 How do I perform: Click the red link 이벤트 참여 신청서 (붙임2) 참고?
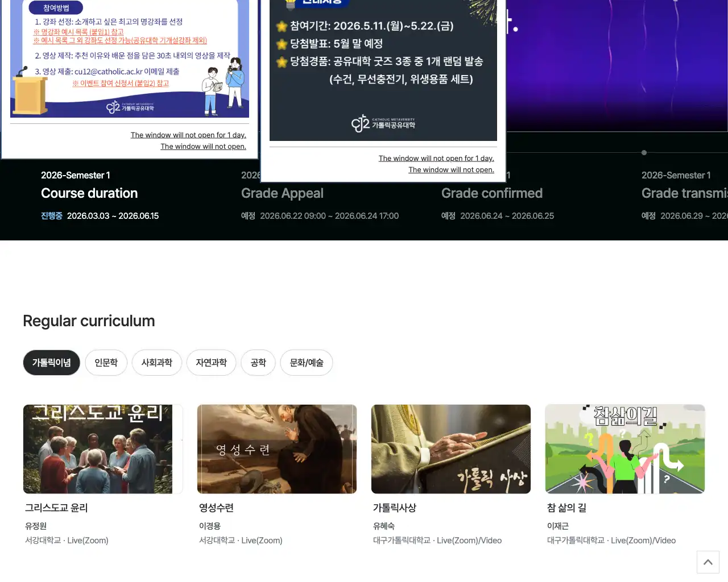[121, 83]
